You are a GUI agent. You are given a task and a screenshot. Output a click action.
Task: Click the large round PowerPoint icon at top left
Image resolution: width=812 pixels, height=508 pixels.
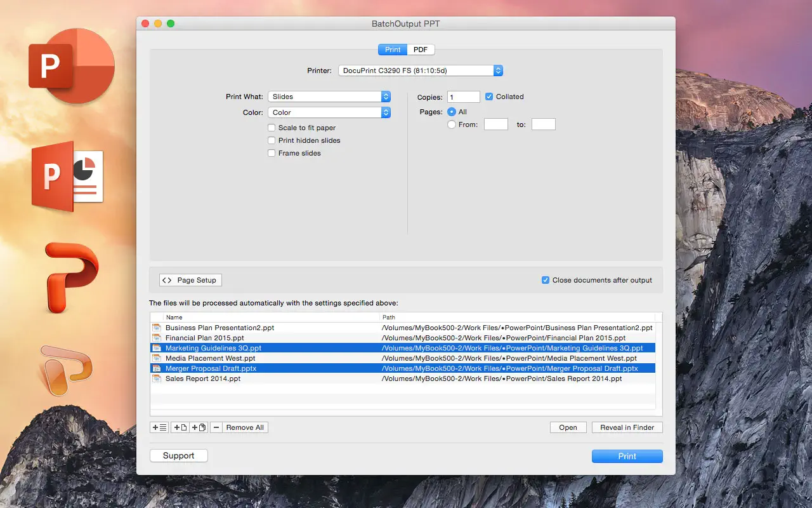72,65
